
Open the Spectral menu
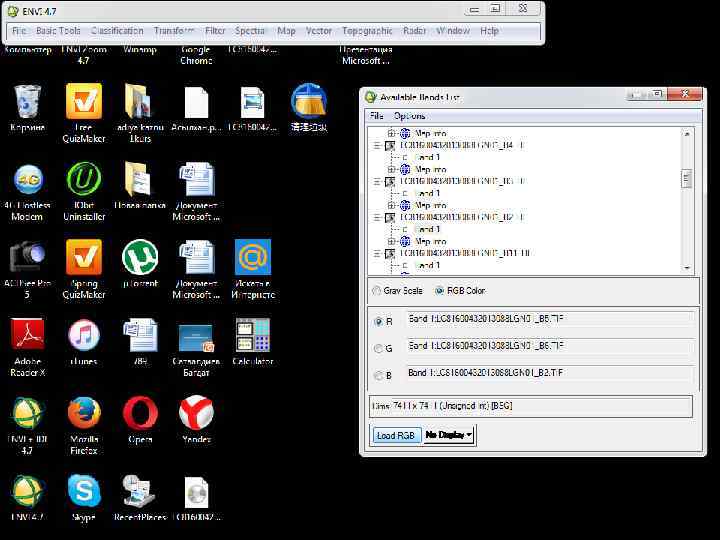pos(250,31)
